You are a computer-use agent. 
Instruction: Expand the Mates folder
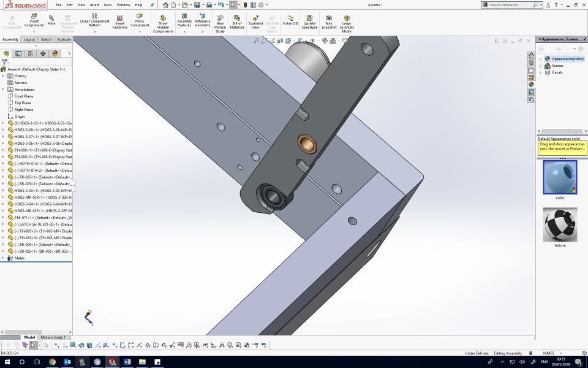3,258
